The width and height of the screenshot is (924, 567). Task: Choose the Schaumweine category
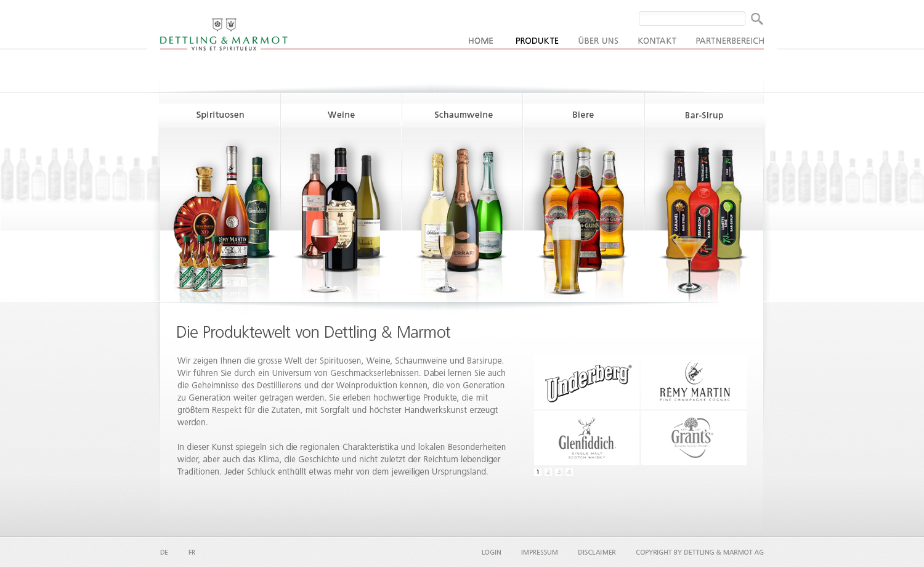pos(463,115)
